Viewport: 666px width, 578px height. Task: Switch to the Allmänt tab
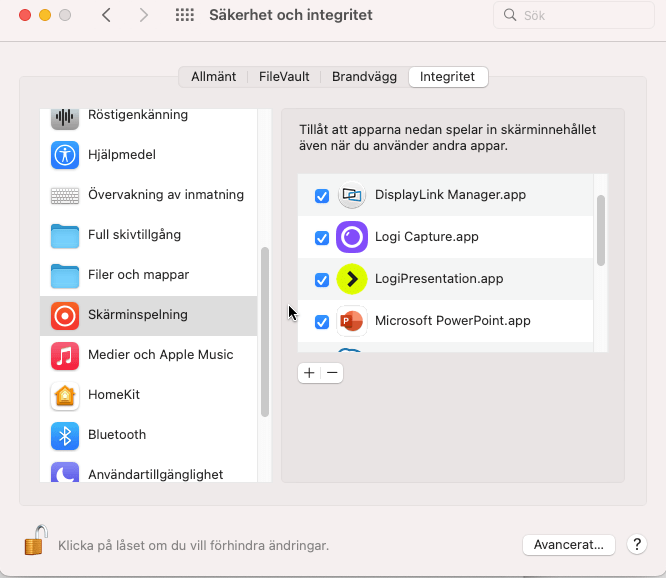tap(214, 76)
